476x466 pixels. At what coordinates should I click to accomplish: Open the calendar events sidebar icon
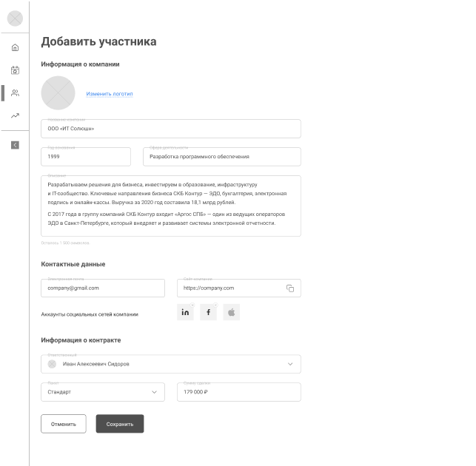(15, 70)
